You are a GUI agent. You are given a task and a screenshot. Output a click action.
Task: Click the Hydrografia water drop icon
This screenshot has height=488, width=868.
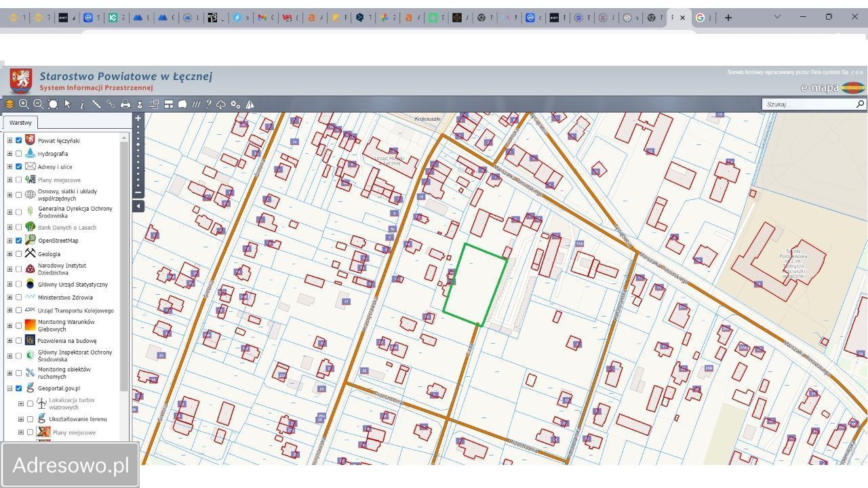click(x=30, y=154)
